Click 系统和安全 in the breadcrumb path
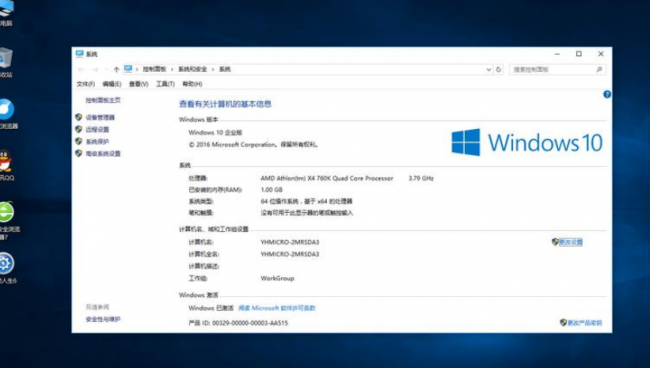Screen dimensions: 650x368 pyautogui.click(x=192, y=69)
